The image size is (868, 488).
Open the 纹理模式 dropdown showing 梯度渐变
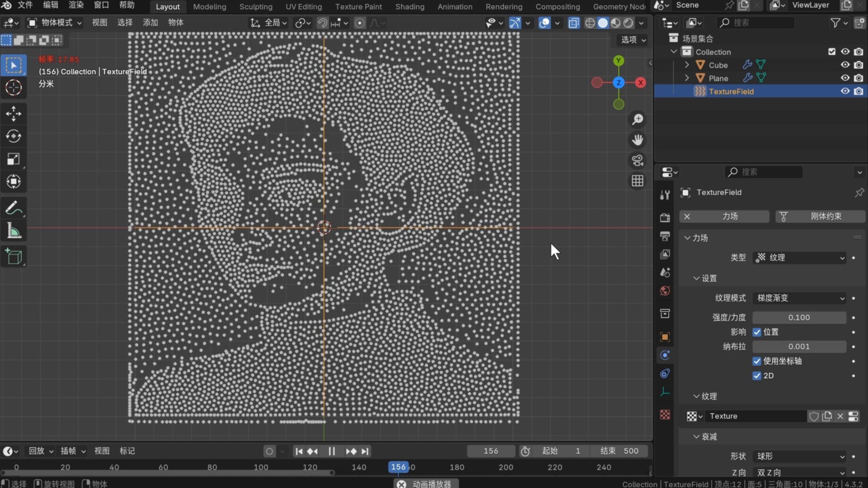click(x=799, y=298)
